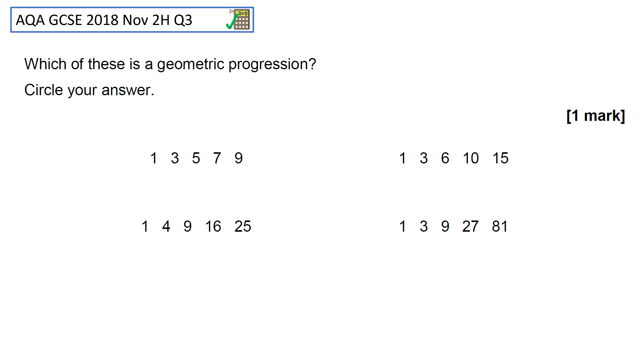
Task: Click the [1 mark] label
Action: (596, 116)
